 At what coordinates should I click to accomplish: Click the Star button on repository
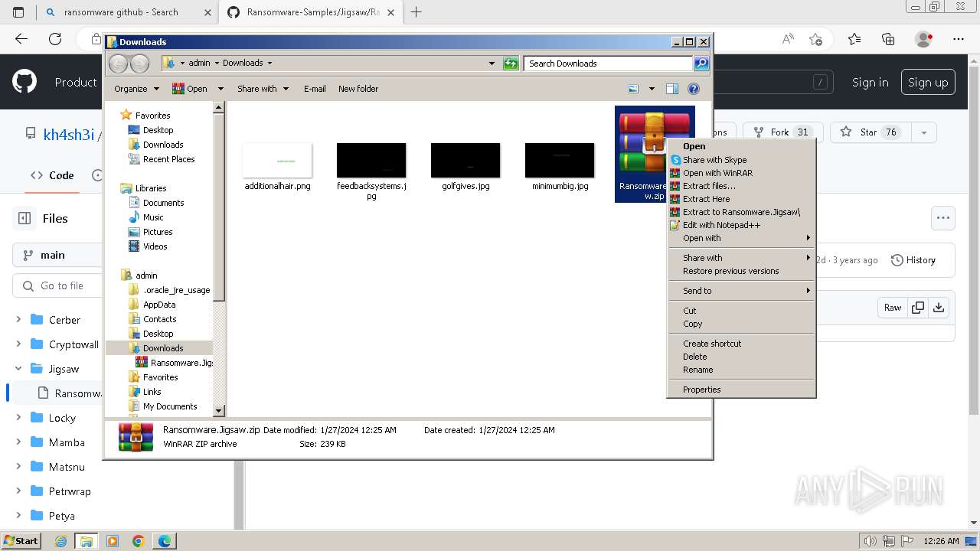[871, 132]
